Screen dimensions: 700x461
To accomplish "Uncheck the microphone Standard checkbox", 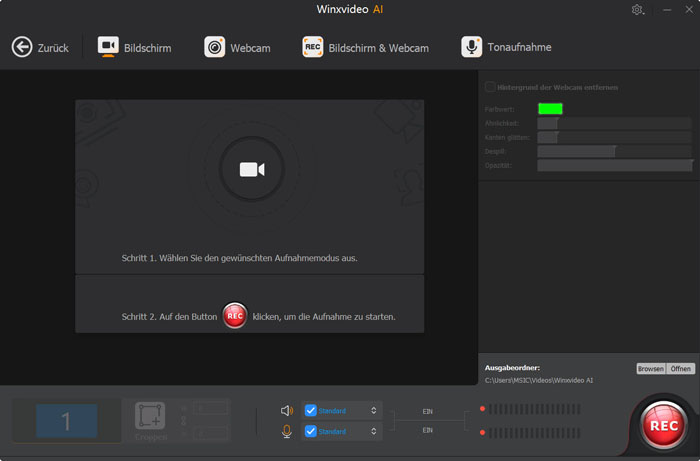I will click(310, 431).
